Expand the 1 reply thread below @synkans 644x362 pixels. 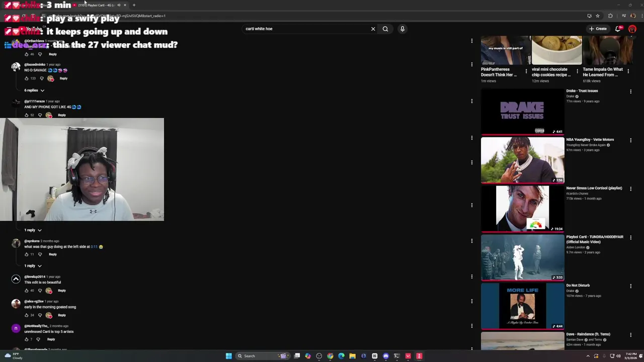coord(33,266)
